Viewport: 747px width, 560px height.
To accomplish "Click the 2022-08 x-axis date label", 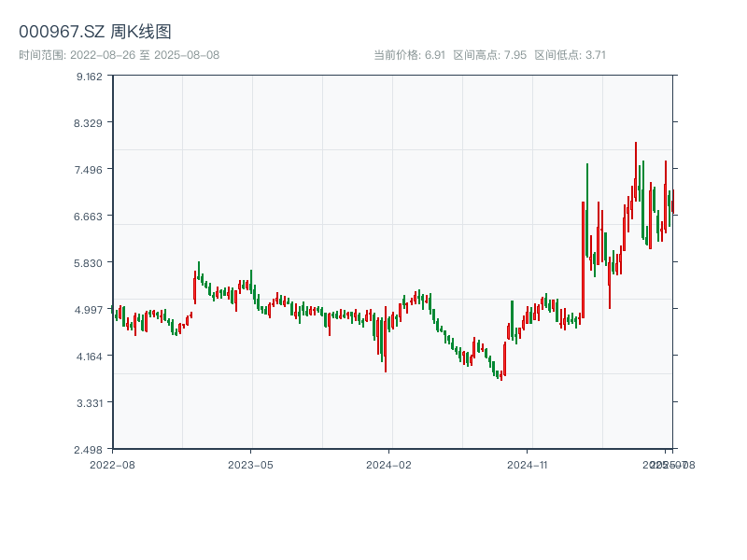I will click(x=112, y=464).
